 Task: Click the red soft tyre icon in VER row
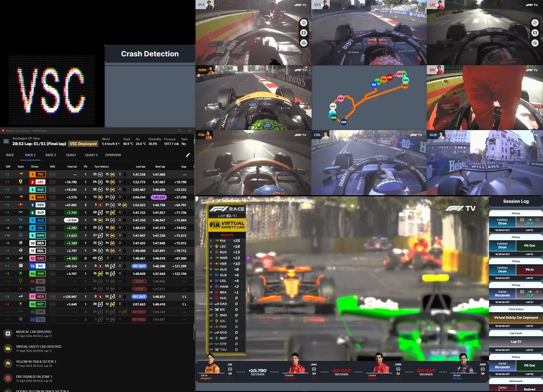coord(100,205)
